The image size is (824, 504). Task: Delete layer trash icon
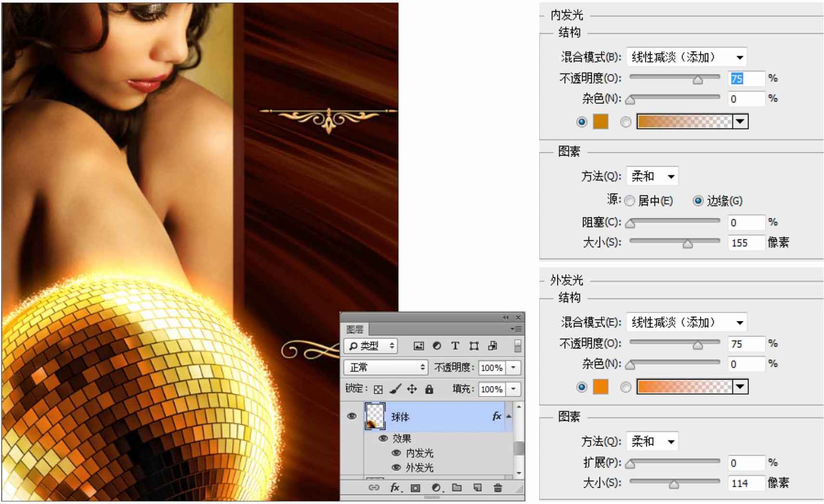click(x=498, y=488)
